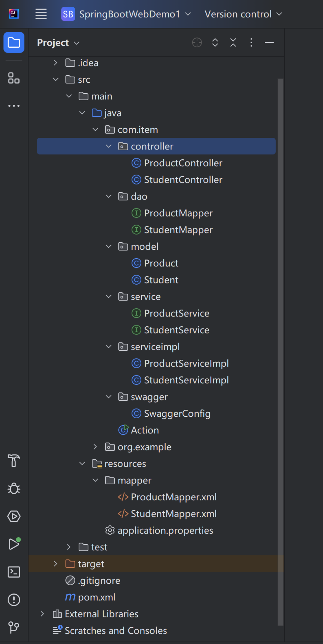The width and height of the screenshot is (323, 644).
Task: Click the Action class run icon
Action: [x=123, y=430]
